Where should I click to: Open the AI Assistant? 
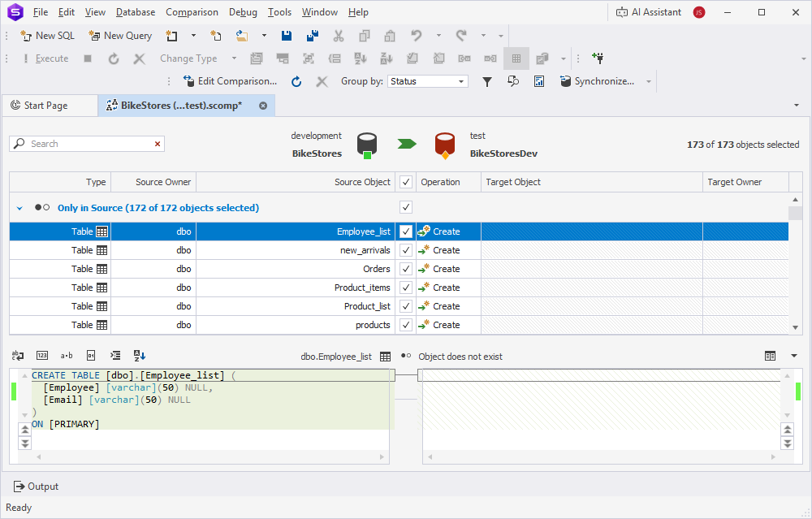pyautogui.click(x=658, y=11)
